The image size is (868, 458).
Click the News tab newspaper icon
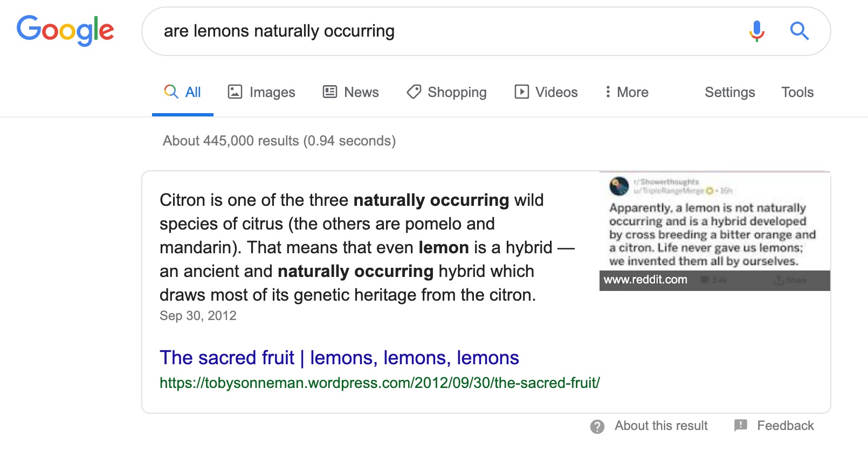pyautogui.click(x=330, y=92)
